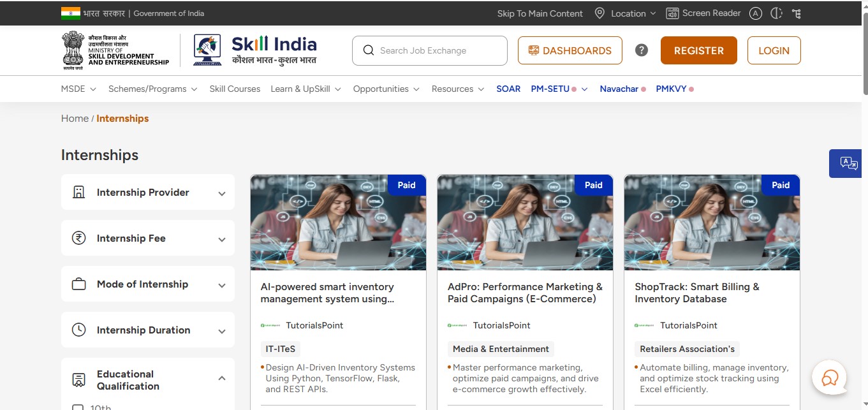Expand the MSDE menu
Viewport: 868px width, 410px height.
78,89
